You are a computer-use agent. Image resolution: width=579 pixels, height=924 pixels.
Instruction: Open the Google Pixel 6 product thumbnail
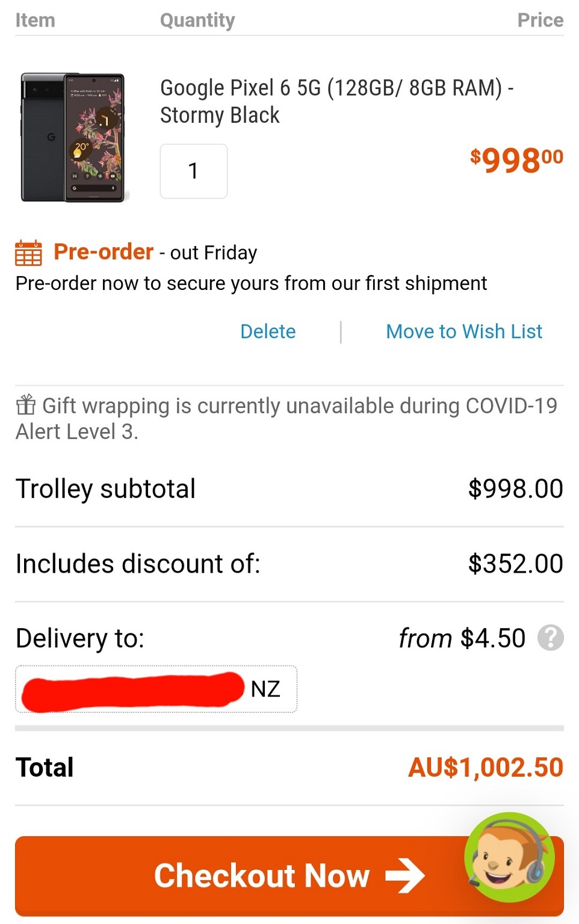coord(73,137)
